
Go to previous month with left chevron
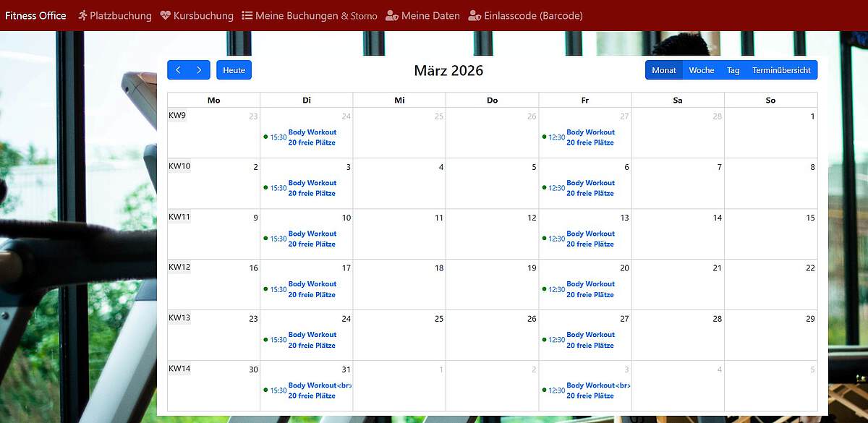178,70
